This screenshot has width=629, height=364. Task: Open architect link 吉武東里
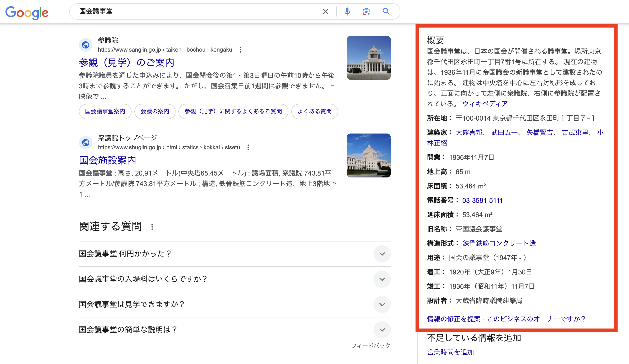pos(575,132)
